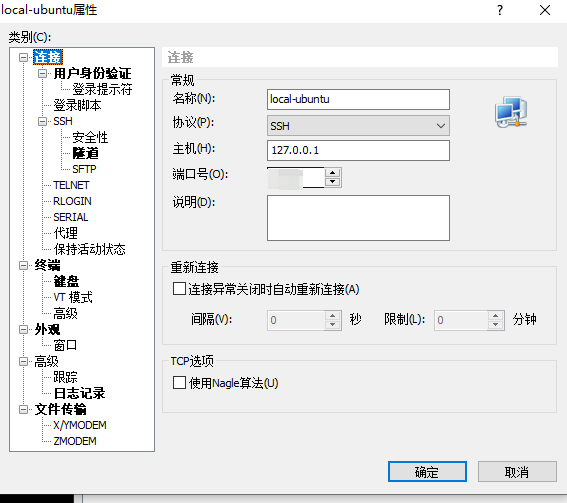
Task: Click the session computer icon
Action: [511, 112]
